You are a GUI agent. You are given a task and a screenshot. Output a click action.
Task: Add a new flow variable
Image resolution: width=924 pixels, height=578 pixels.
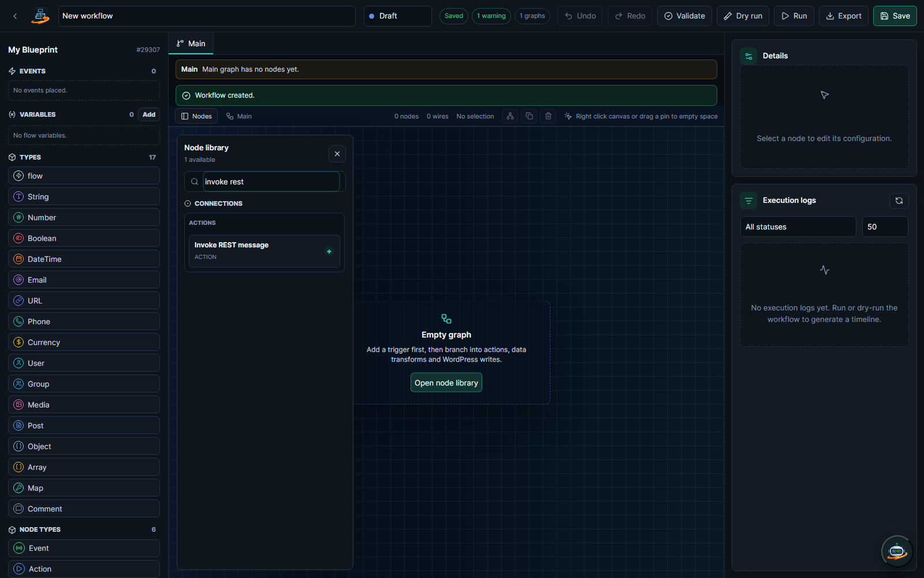[x=149, y=114]
